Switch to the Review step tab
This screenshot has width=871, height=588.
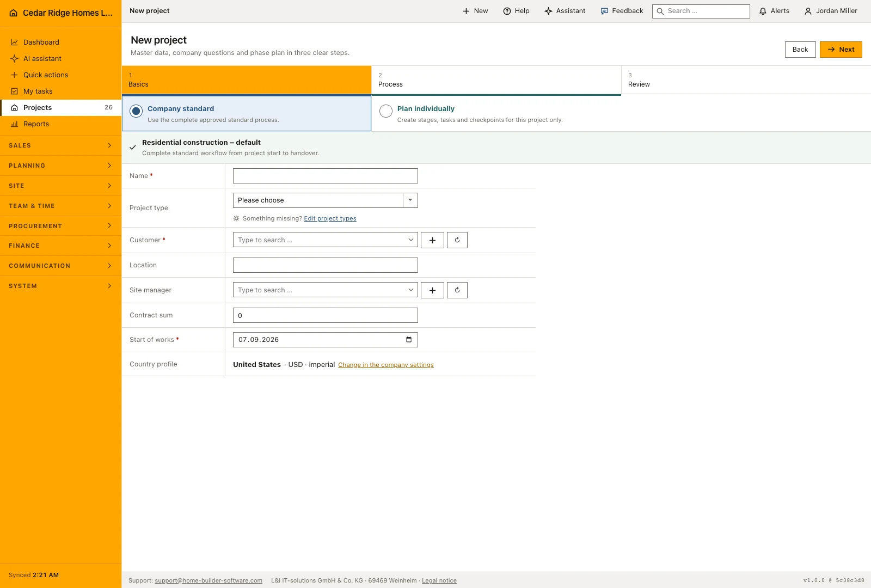[x=746, y=80]
